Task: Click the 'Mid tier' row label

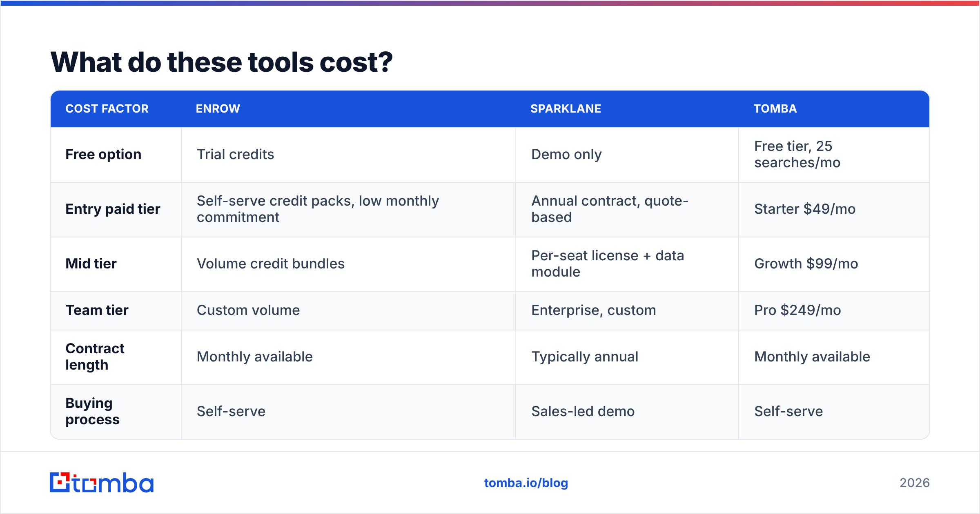Action: (91, 264)
